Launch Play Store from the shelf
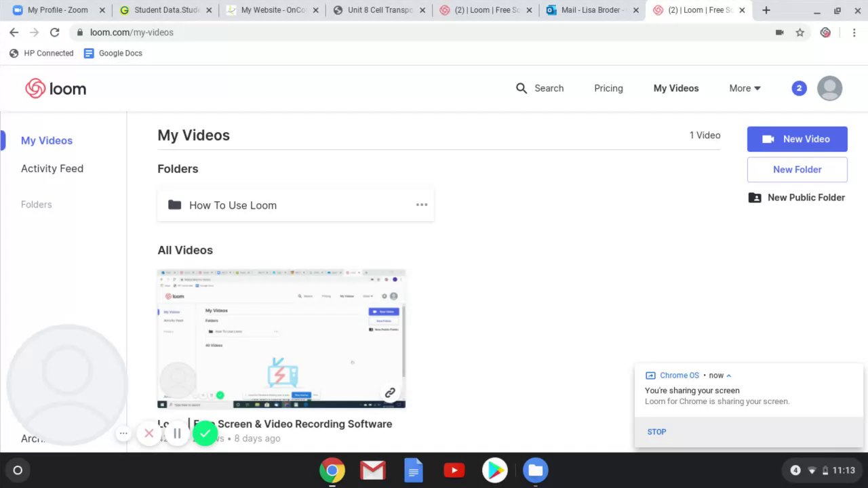The height and width of the screenshot is (488, 868). tap(495, 470)
